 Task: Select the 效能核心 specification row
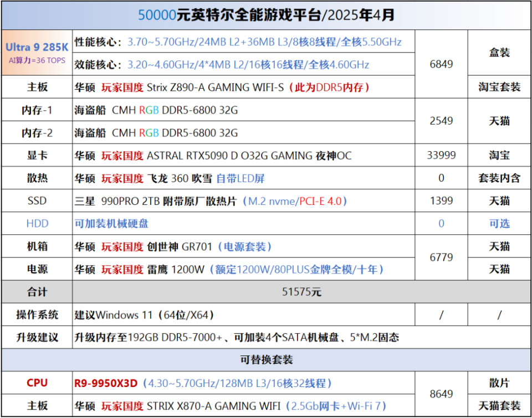244,64
